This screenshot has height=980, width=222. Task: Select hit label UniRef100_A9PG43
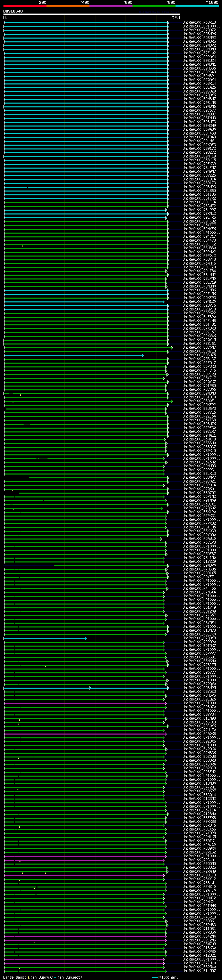(x=199, y=72)
